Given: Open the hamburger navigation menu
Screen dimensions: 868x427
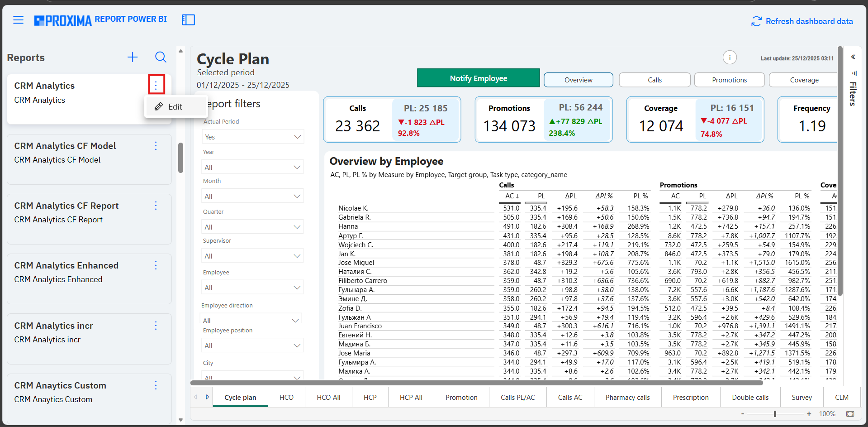Looking at the screenshot, I should pyautogui.click(x=18, y=20).
